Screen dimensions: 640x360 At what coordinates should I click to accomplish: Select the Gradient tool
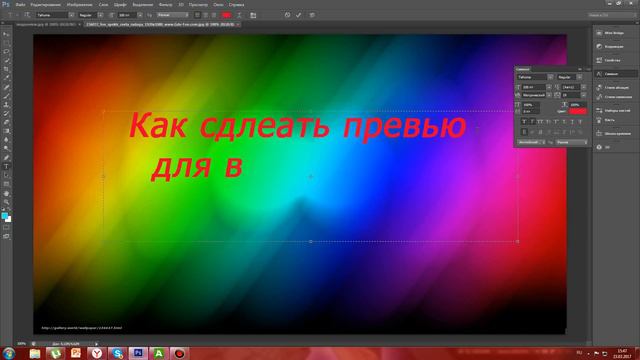click(6, 131)
